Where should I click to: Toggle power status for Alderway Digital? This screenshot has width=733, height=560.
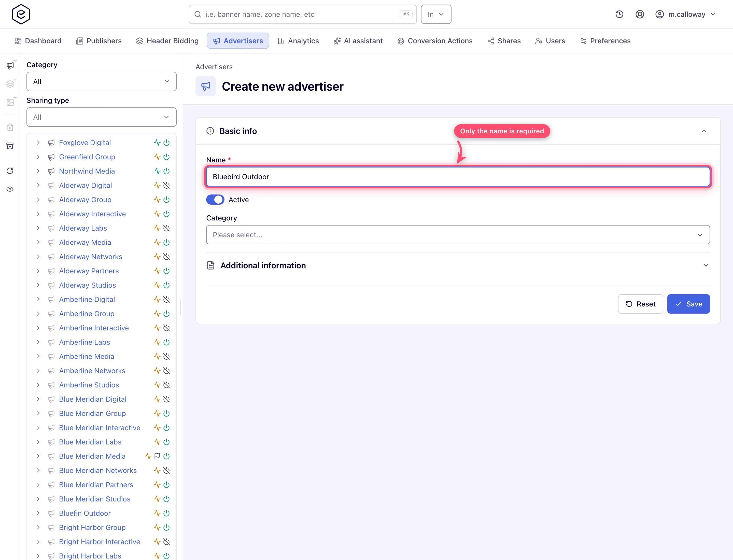(166, 185)
